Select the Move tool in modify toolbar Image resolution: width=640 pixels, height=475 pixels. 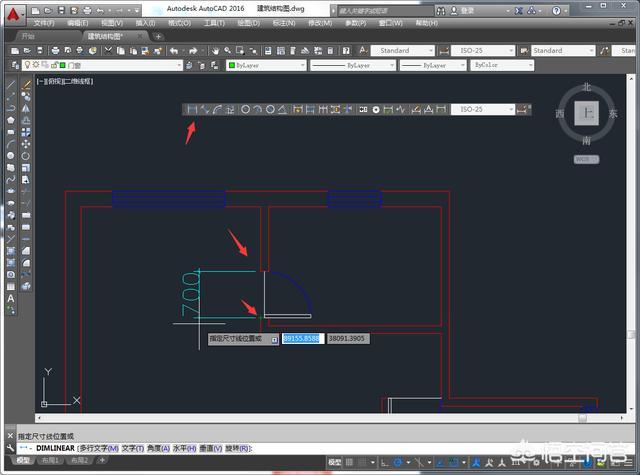click(26, 144)
